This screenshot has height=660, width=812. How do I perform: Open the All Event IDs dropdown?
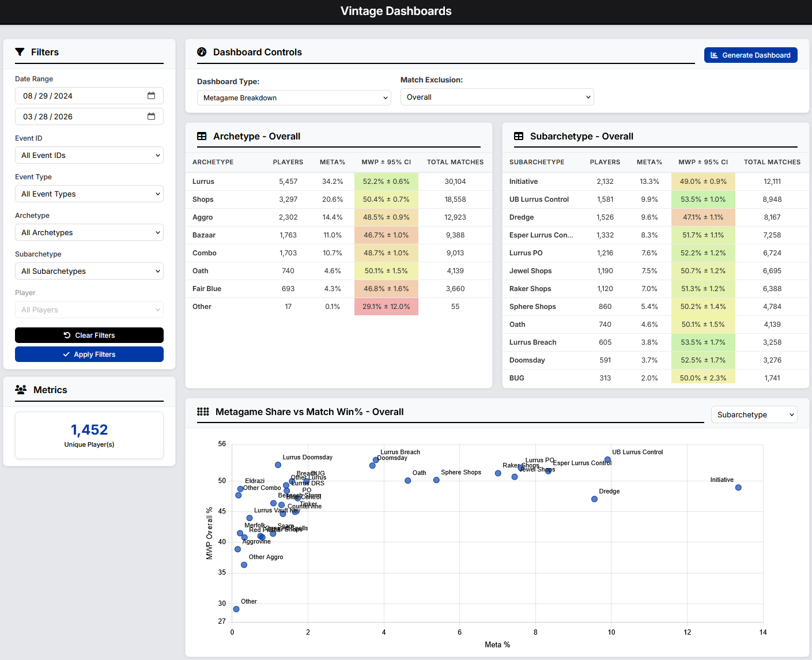click(89, 155)
